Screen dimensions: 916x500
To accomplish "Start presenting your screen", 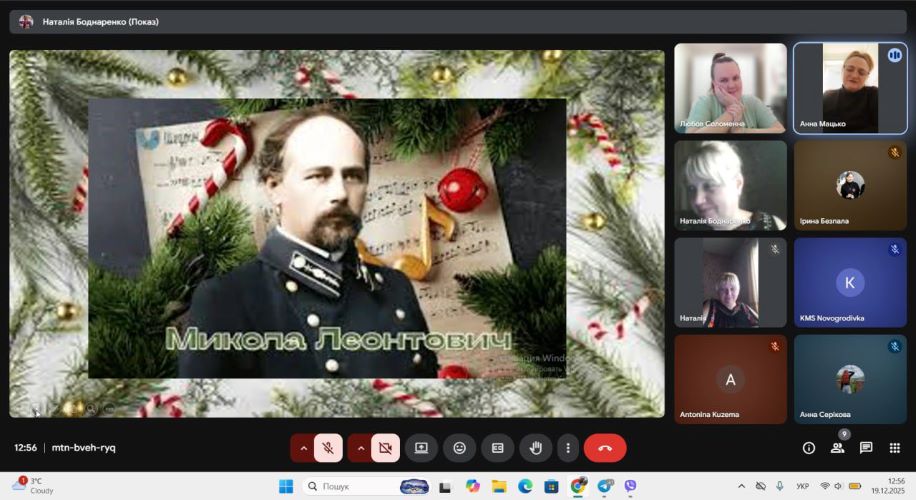I will (x=421, y=448).
